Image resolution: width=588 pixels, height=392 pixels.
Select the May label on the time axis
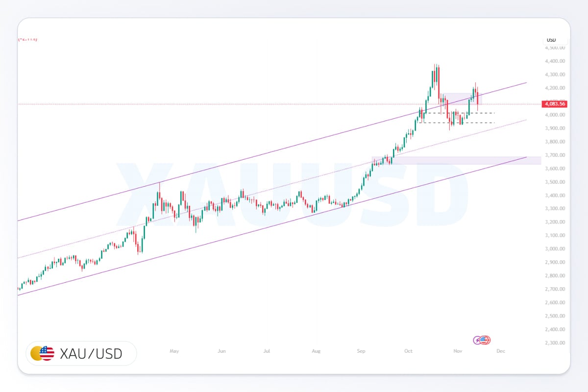174,351
